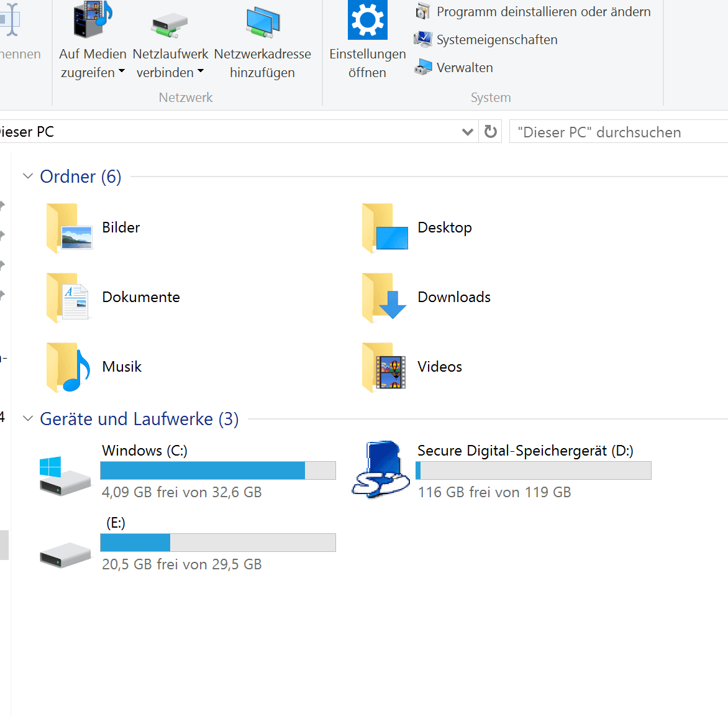This screenshot has width=728, height=716.
Task: Click text 4,09 GB frei von 32,6 GB
Action: pos(182,492)
